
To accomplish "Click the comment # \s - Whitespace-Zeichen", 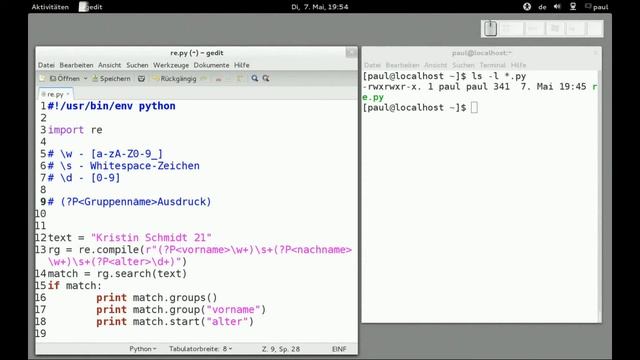I will point(124,166).
